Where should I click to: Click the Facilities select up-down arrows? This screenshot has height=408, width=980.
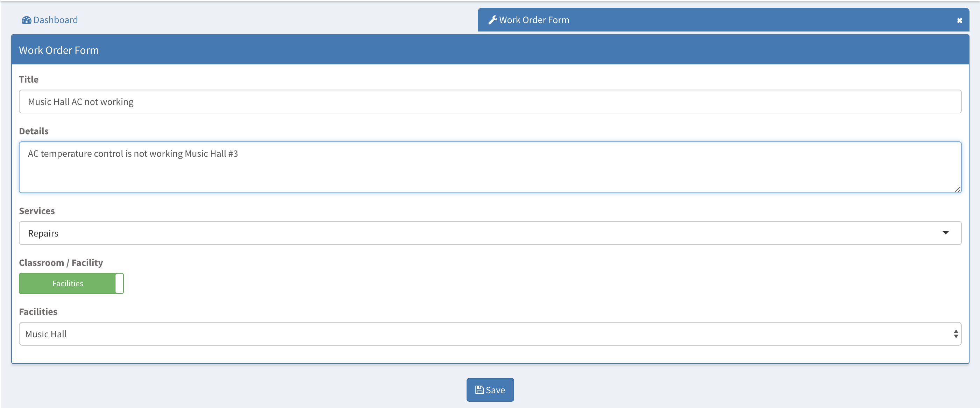point(956,334)
